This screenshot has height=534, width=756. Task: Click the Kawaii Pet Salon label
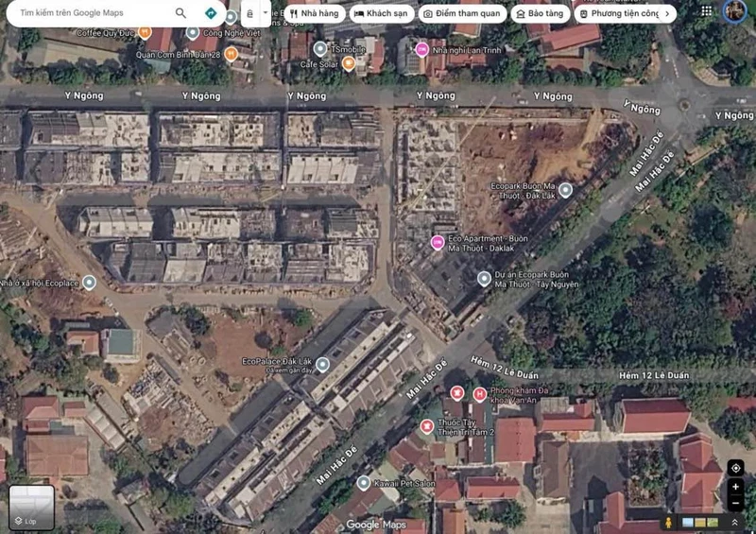tap(404, 483)
